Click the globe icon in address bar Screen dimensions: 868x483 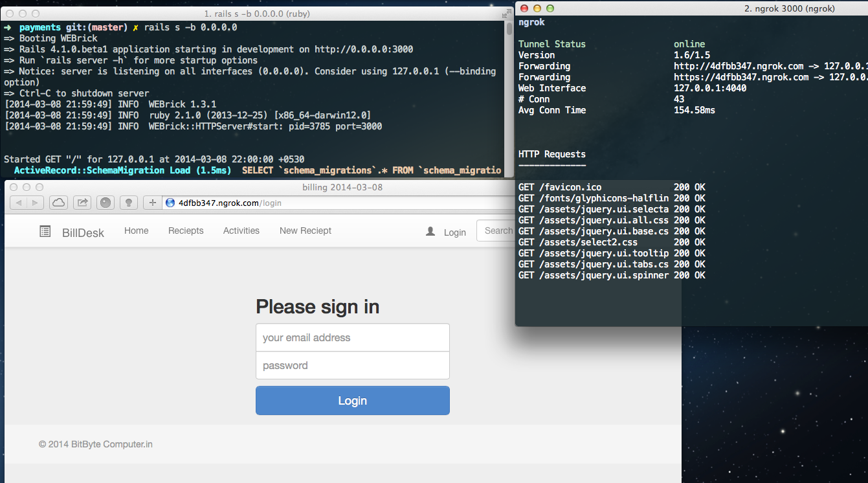(171, 203)
